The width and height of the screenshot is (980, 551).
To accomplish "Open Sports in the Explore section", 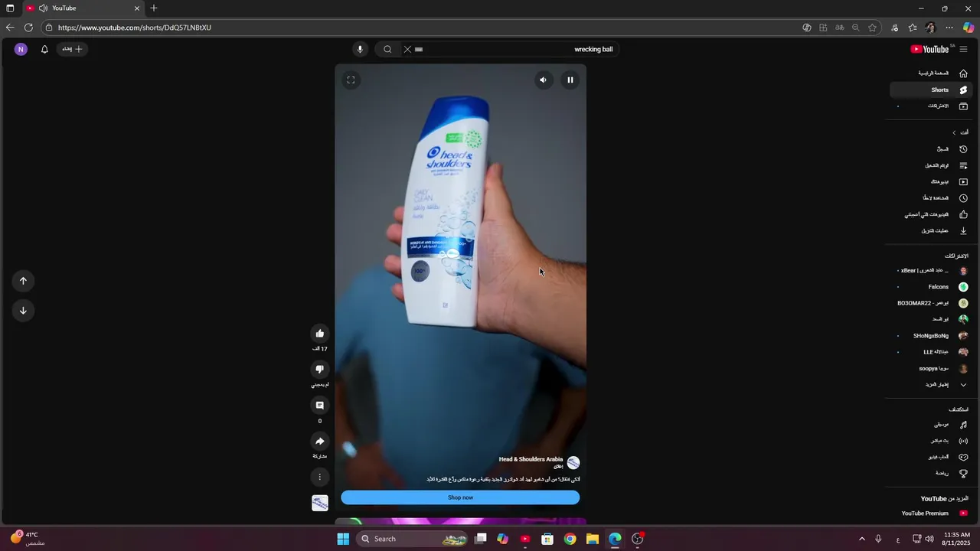I will [x=932, y=473].
